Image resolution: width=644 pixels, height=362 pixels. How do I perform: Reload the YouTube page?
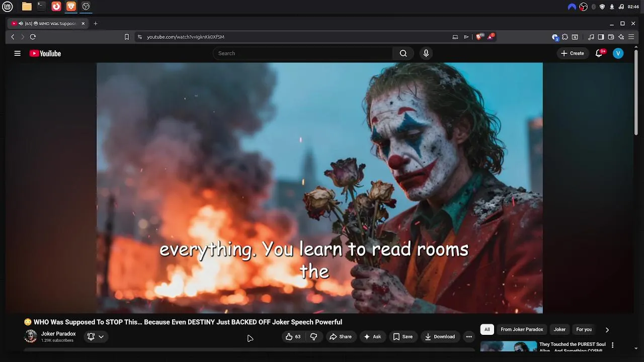(x=33, y=37)
